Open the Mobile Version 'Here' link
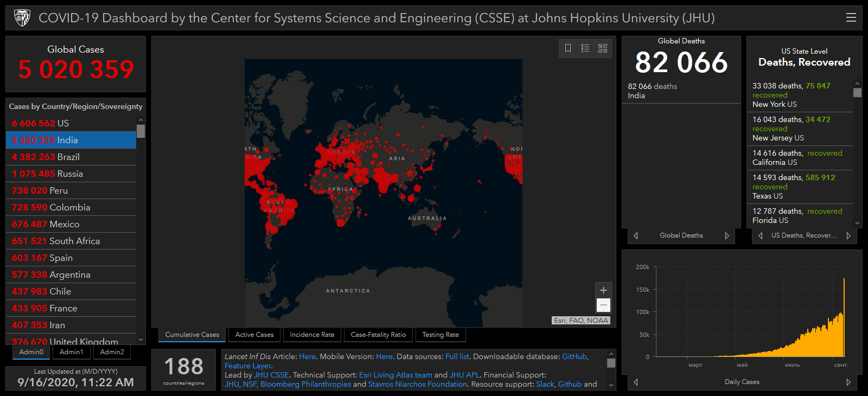This screenshot has width=868, height=396. (x=384, y=356)
